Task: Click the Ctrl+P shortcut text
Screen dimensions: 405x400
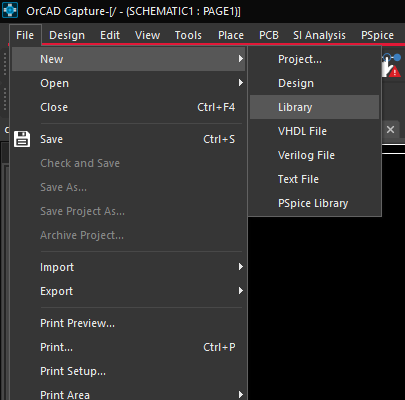Action: 219,347
